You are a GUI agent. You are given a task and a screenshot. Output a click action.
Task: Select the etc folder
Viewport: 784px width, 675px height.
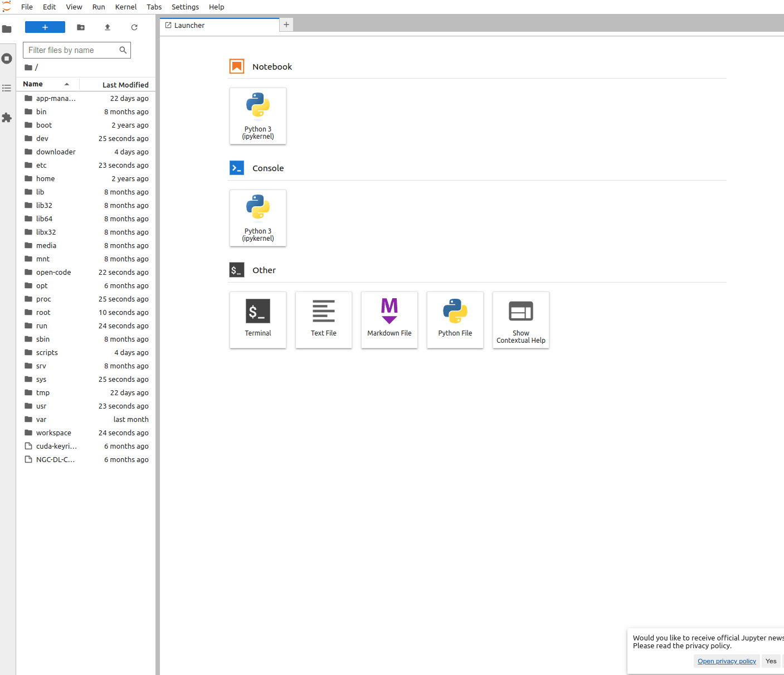tap(86, 165)
